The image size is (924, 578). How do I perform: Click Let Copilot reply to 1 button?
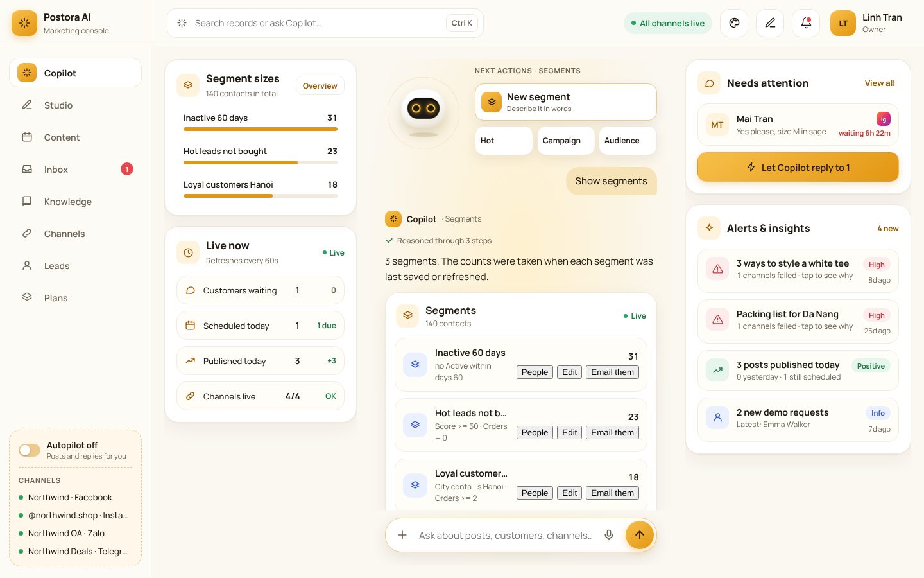798,167
